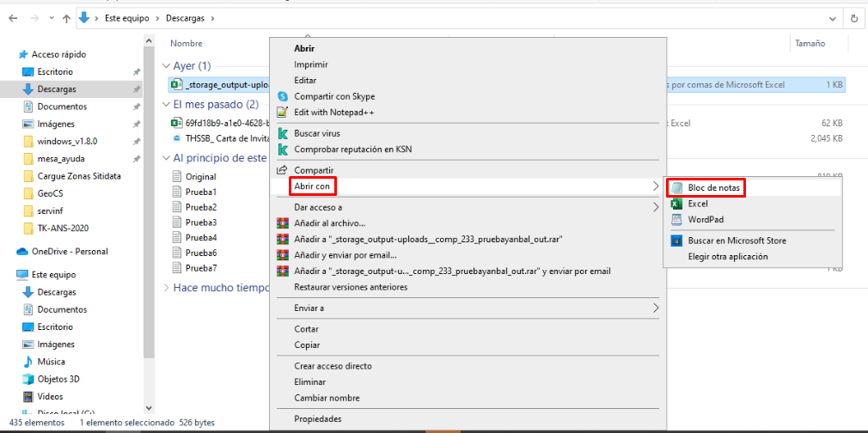Click the refresh button in address bar
Viewport: 868px width, 433px height.
854,18
